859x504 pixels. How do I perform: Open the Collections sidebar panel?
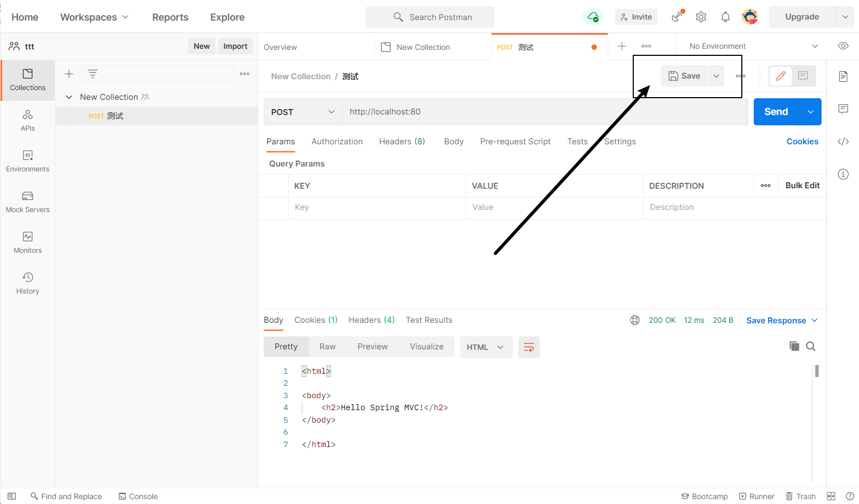tap(28, 80)
